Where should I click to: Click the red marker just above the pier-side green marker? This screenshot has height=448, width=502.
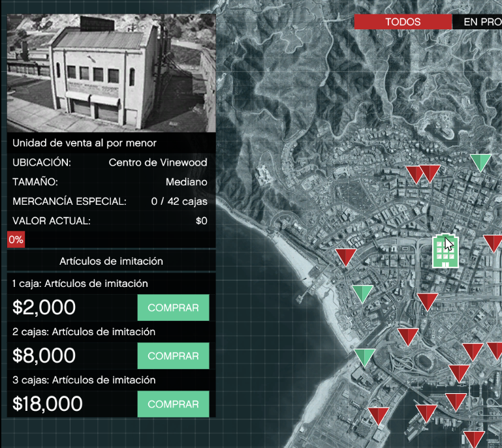coord(346,257)
